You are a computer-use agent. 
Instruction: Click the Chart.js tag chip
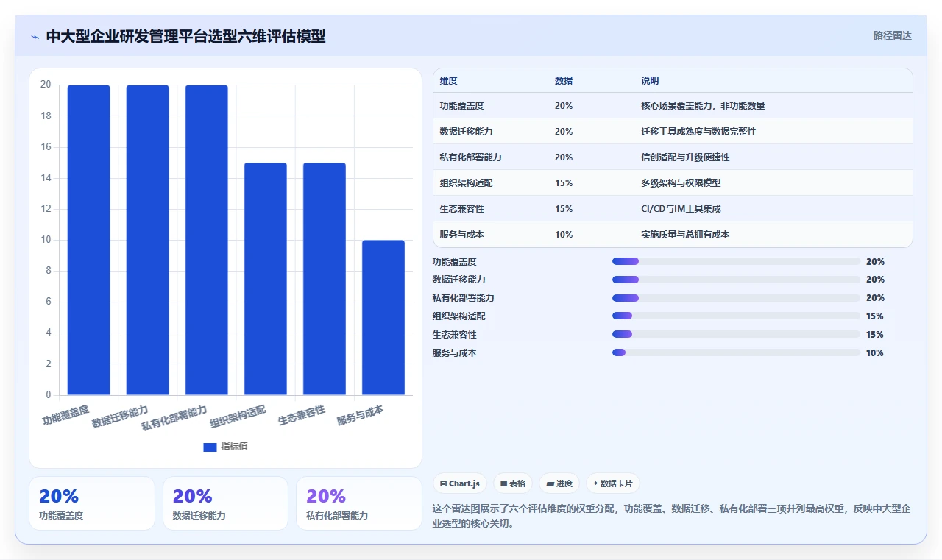(x=460, y=483)
